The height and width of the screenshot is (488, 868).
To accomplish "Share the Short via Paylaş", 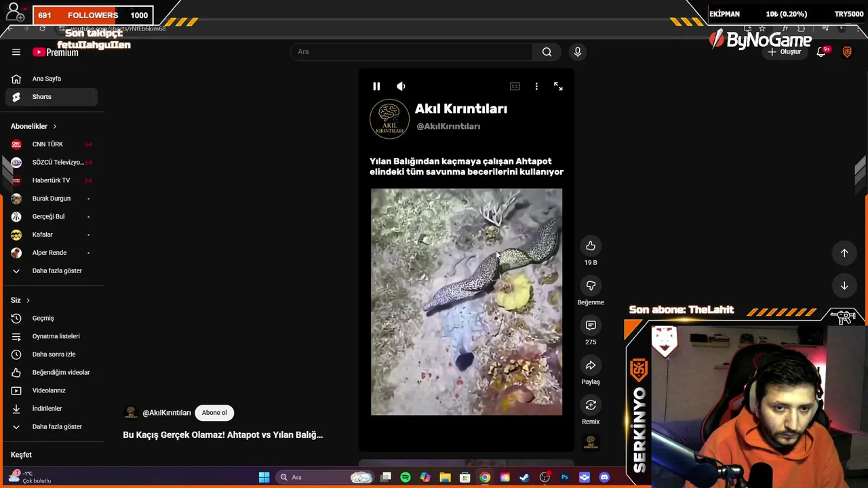I will tap(591, 365).
